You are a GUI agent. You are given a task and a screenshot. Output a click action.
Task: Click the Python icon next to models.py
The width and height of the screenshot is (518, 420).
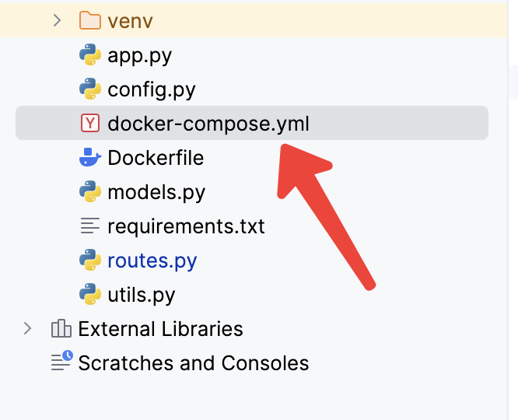pos(90,191)
